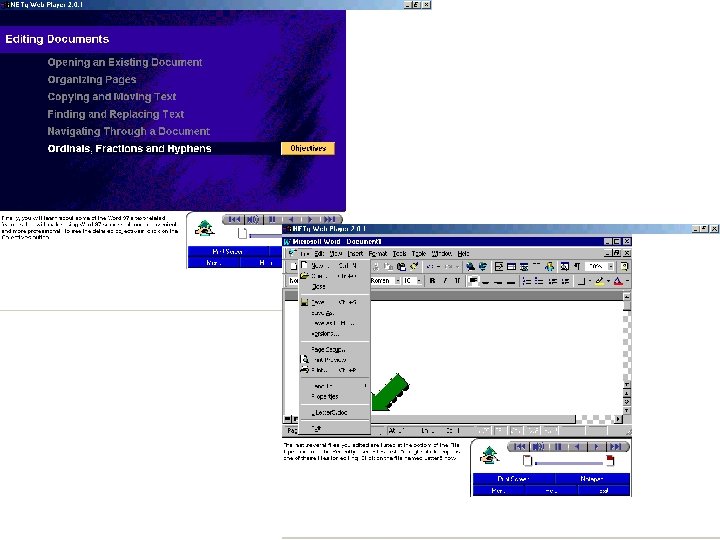720x540 pixels.
Task: Open the Zoom percentage dropdown
Action: click(611, 266)
